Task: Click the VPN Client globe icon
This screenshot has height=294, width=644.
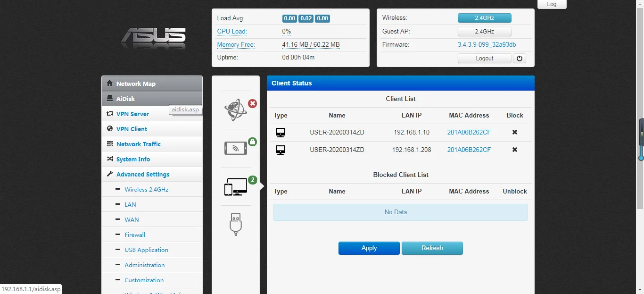Action: (x=110, y=129)
